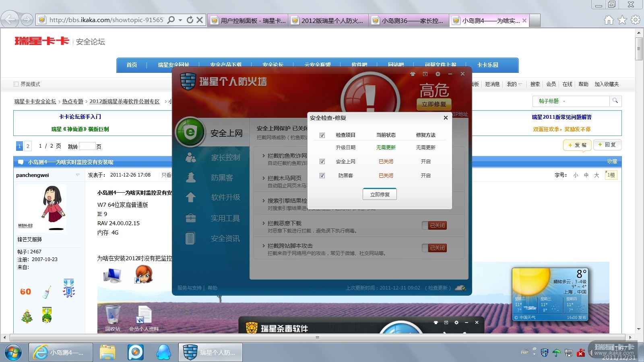Open IE tools gear
Screen dimensions: 644x362
pos(636,20)
